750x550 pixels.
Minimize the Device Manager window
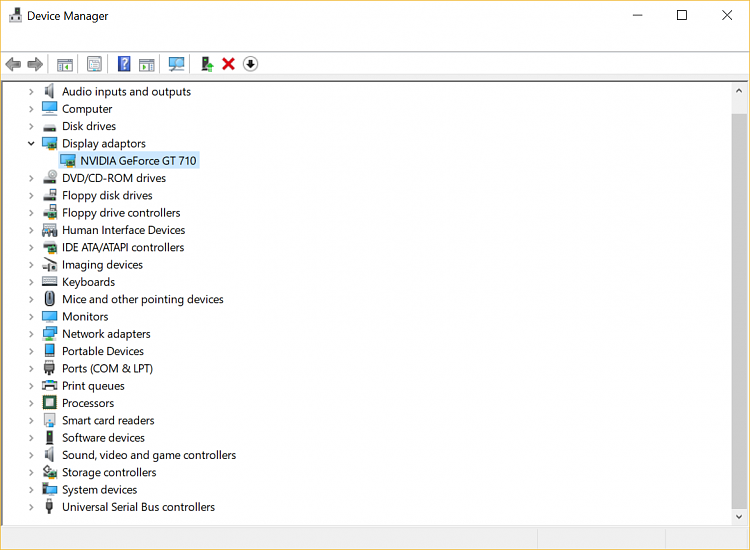click(638, 15)
